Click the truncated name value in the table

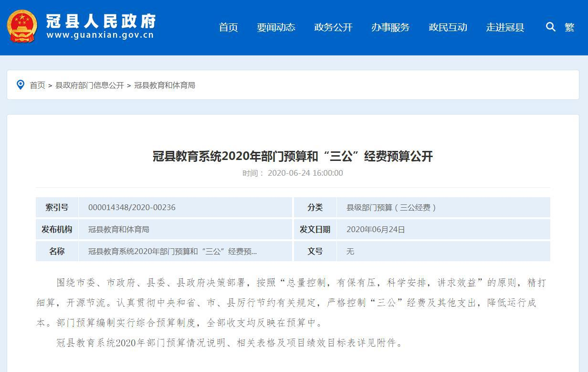coord(172,252)
